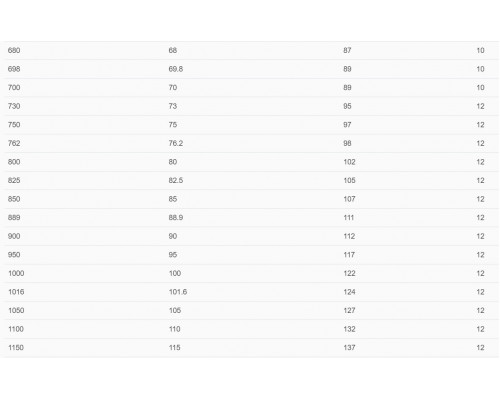Click the 700 row's first cell
The height and width of the screenshot is (400, 500).
14,88
